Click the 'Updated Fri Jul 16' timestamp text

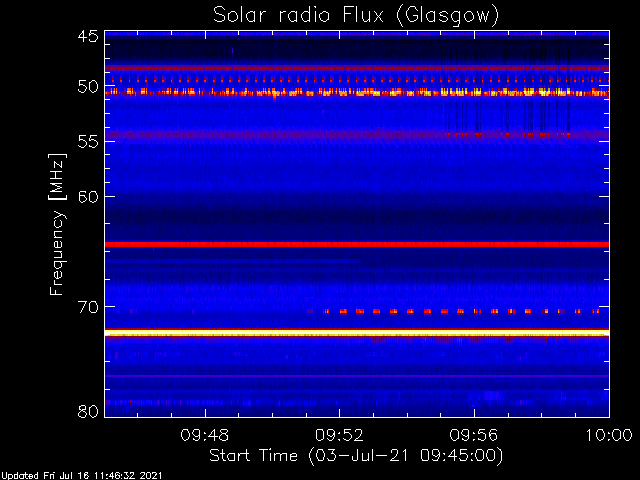click(82, 476)
